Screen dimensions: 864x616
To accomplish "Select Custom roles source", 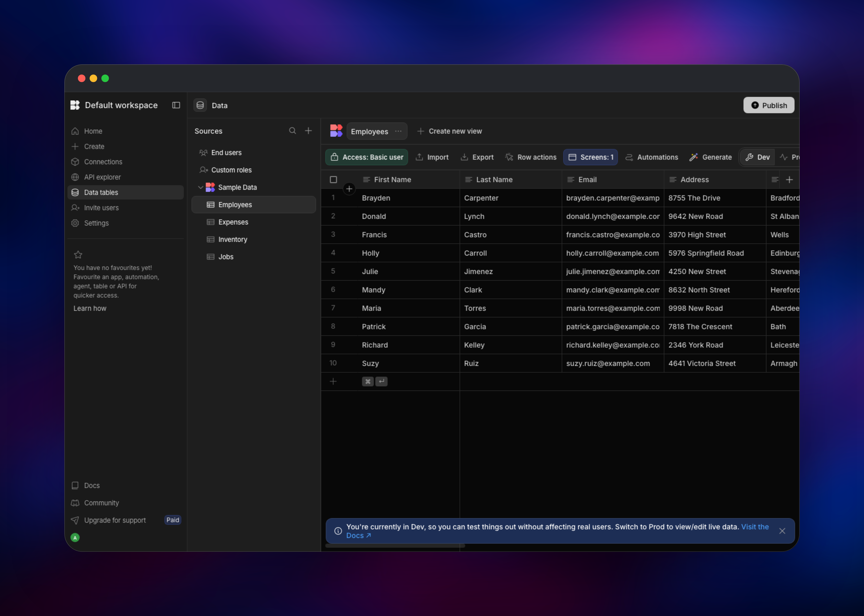I will tap(253, 170).
